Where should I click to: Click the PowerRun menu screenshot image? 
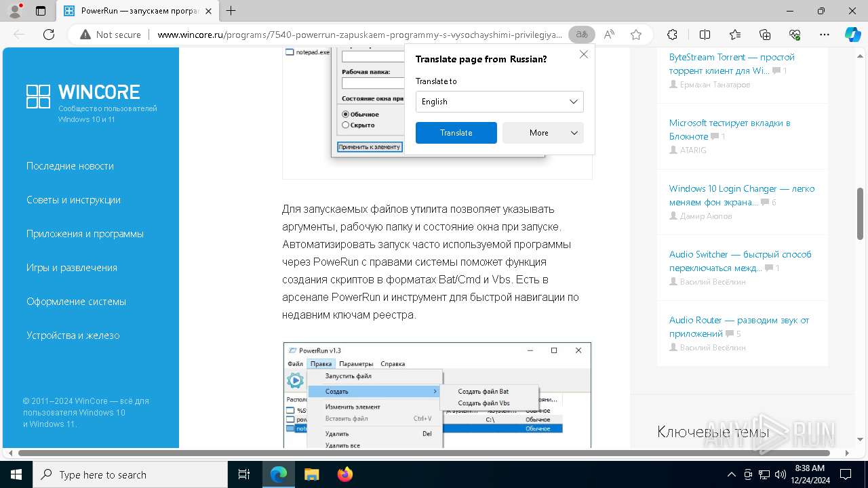click(437, 395)
